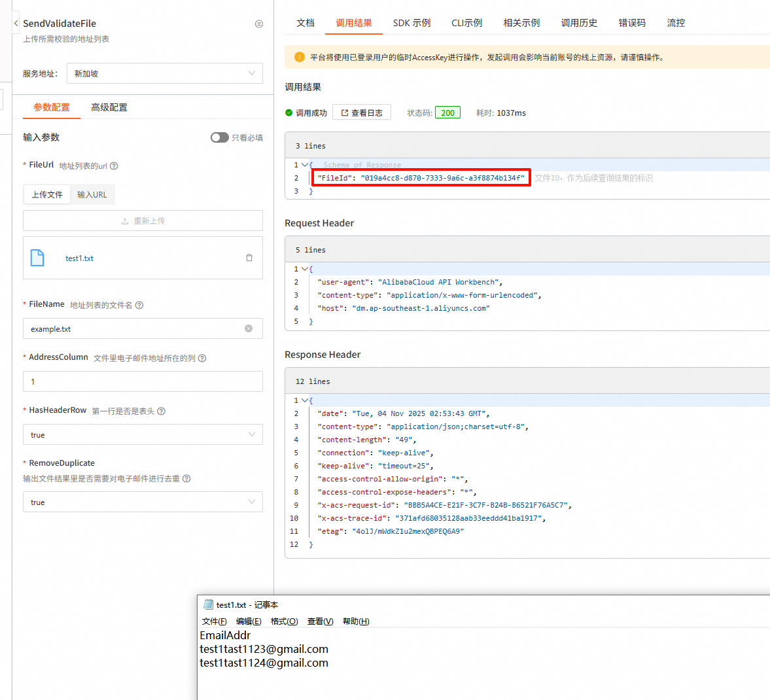Switch to the 相关示例 tab
This screenshot has height=700, width=770.
521,23
